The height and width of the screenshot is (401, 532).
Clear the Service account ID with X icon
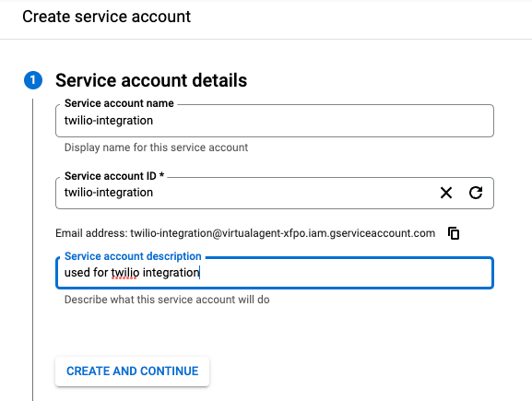click(x=446, y=193)
